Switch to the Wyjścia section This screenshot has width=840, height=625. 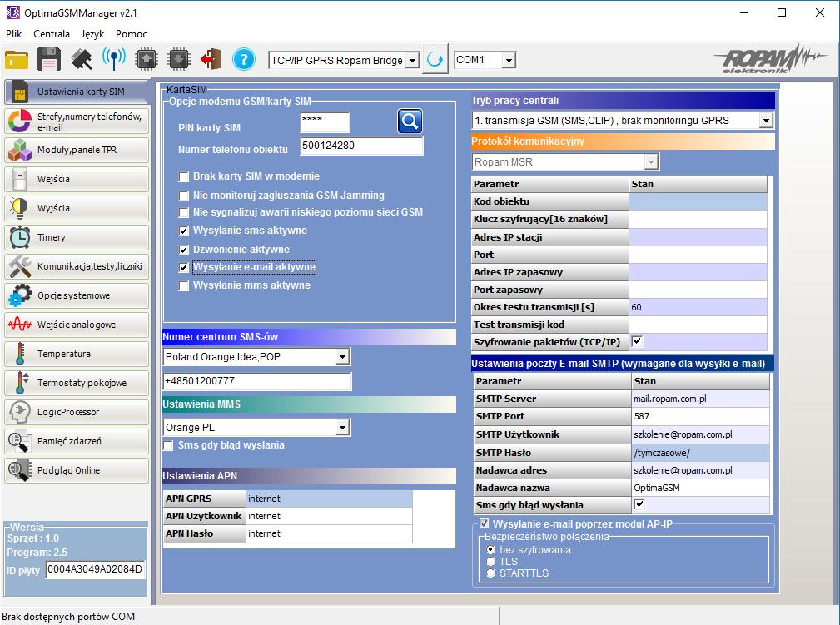coord(77,208)
